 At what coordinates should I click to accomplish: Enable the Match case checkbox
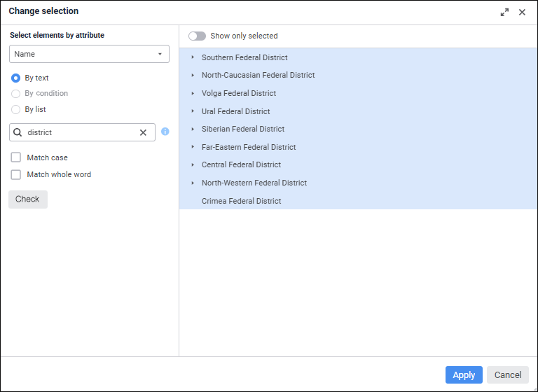(16, 157)
